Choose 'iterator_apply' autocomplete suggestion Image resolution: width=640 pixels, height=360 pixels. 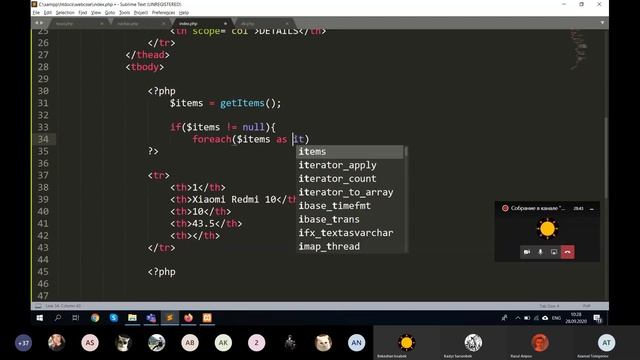click(350, 165)
